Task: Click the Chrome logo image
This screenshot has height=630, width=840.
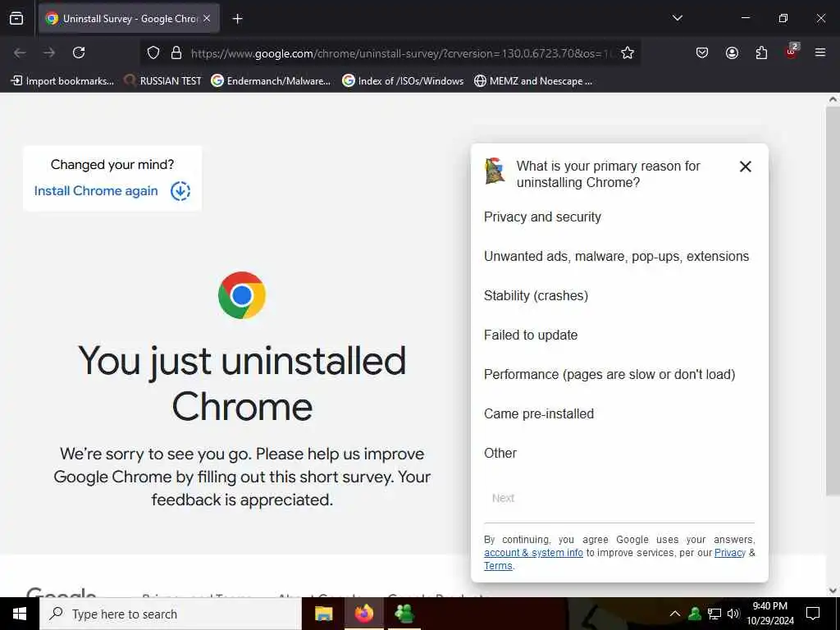Action: 242,295
